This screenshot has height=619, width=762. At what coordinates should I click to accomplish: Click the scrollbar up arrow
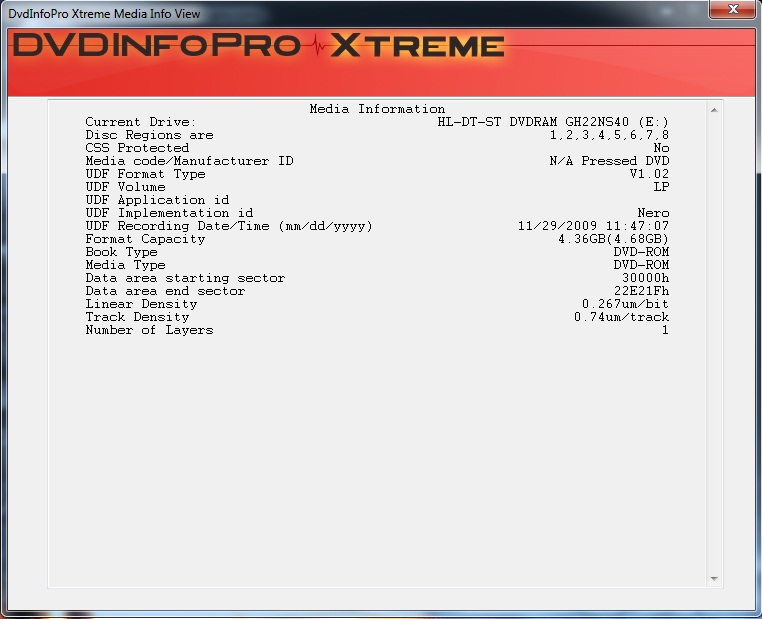tap(714, 110)
